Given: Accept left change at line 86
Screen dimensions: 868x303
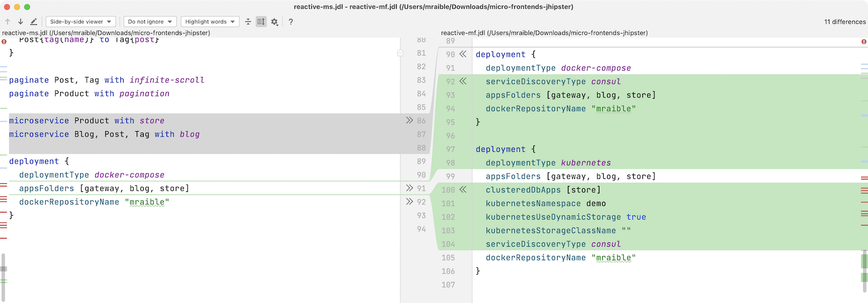Looking at the screenshot, I should [409, 120].
